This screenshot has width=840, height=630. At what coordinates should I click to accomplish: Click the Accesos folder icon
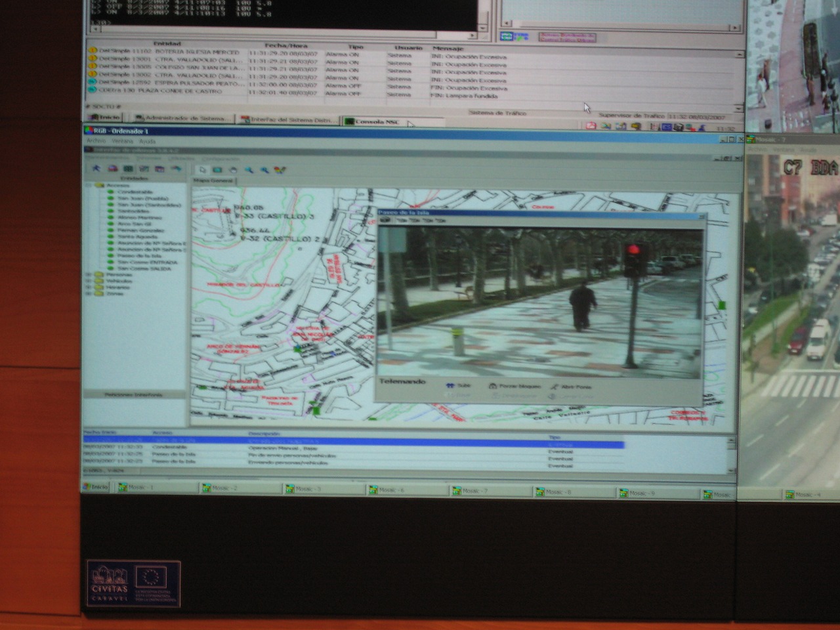click(99, 186)
